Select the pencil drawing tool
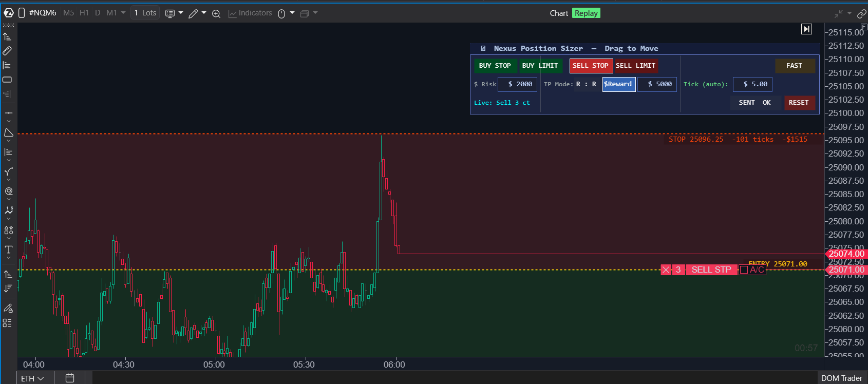Image resolution: width=868 pixels, height=384 pixels. (193, 13)
